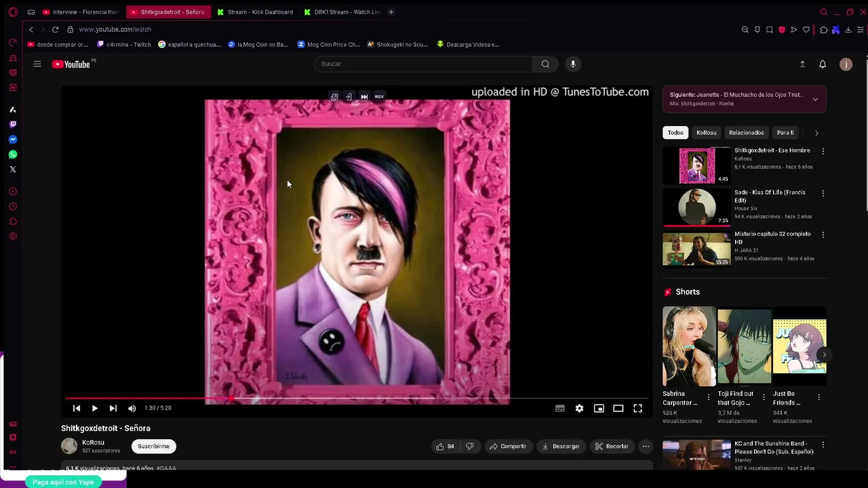The height and width of the screenshot is (488, 868).
Task: Open a new browser tab
Action: pyautogui.click(x=391, y=12)
